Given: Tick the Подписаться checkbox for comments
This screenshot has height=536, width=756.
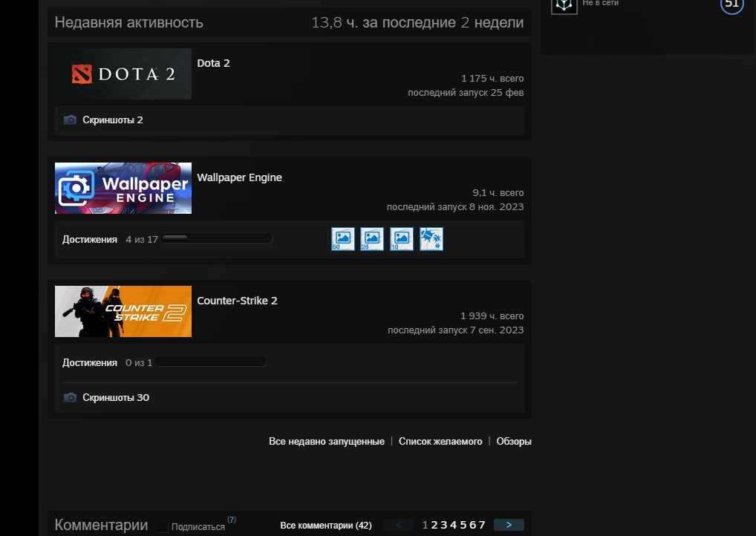Looking at the screenshot, I should pos(164,527).
